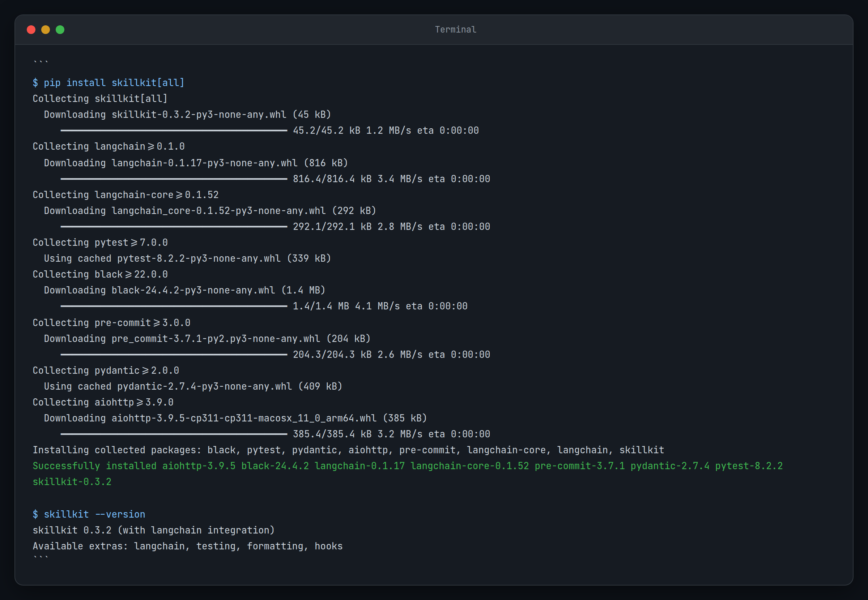Click the langchain_core-0.1.52 wheel filename
The width and height of the screenshot is (868, 600).
218,210
